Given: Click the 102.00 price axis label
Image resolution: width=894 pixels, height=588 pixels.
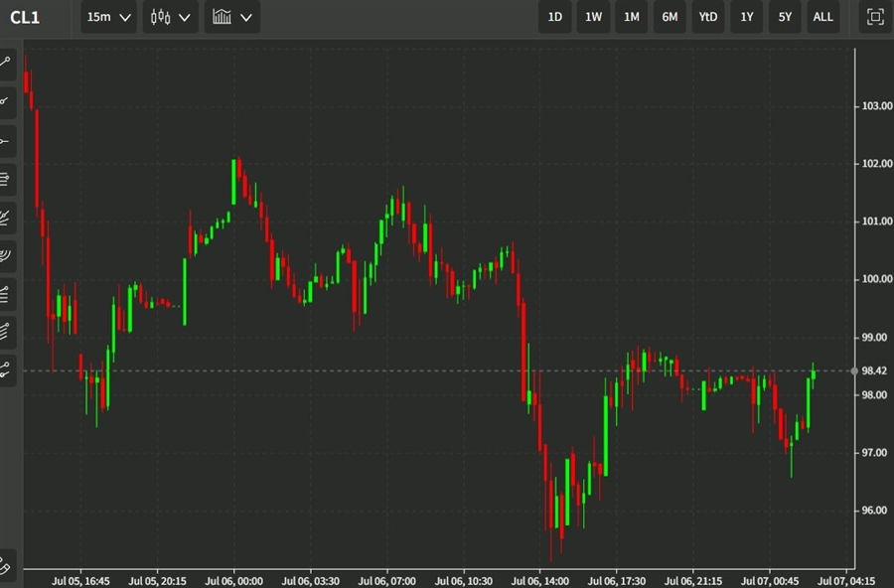Looking at the screenshot, I should click(877, 164).
